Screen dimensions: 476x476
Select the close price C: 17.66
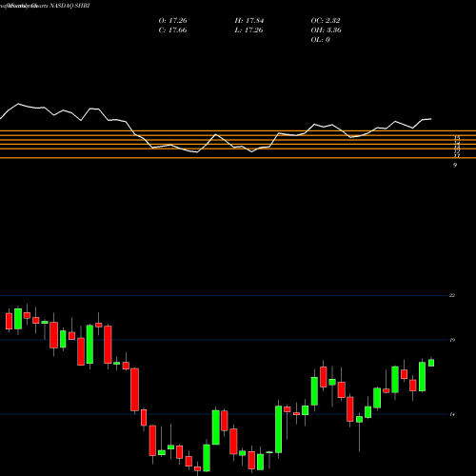[x=172, y=30]
